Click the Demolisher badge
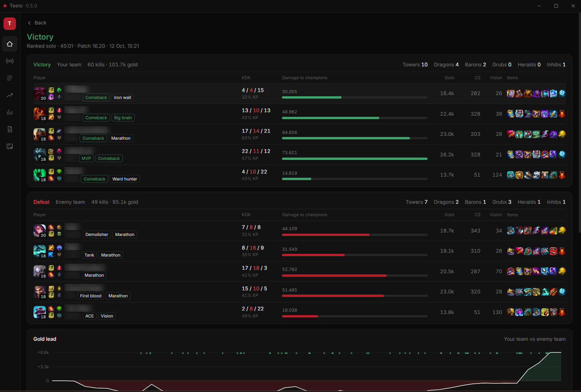The height and width of the screenshot is (392, 581). coord(97,234)
